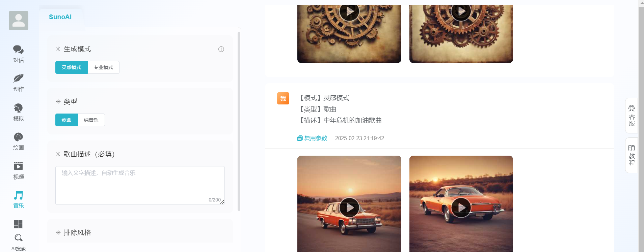644x252 pixels.
Task: Open the 创作 feather writing icon
Action: (x=18, y=79)
